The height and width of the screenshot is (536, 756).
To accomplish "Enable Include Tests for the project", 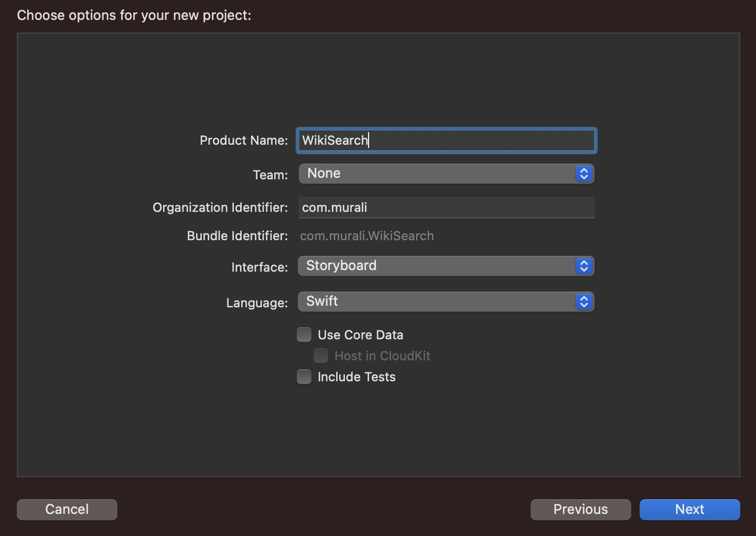I will pos(304,377).
